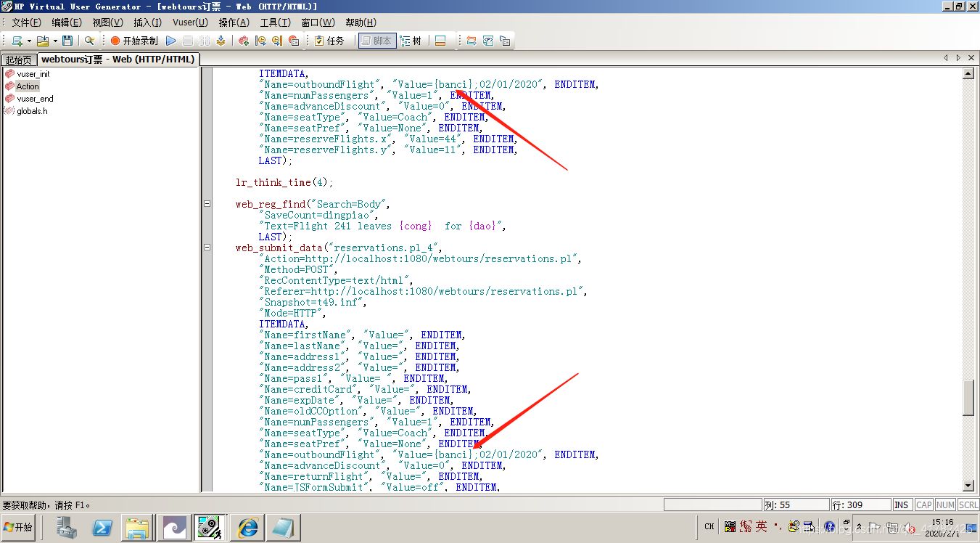Screen dimensions: 980x543
Task: Open the 帮助(H) menu
Action: (x=361, y=23)
